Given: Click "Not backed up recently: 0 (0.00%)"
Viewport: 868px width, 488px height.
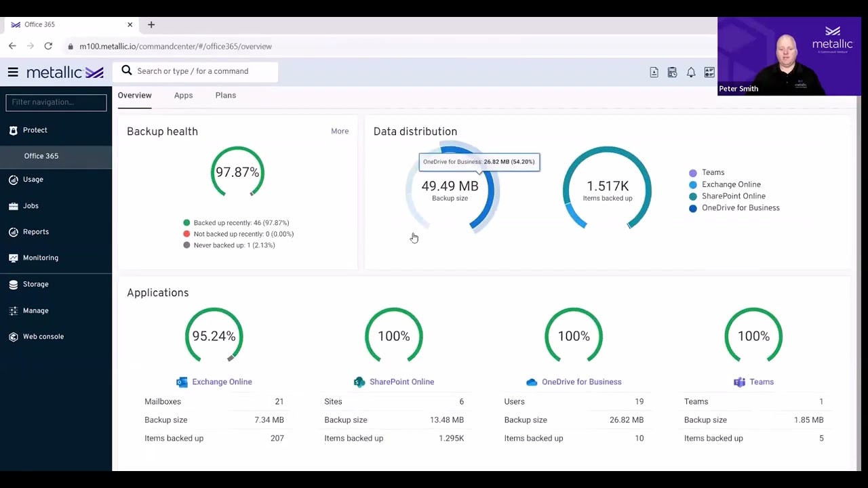Looking at the screenshot, I should tap(243, 234).
